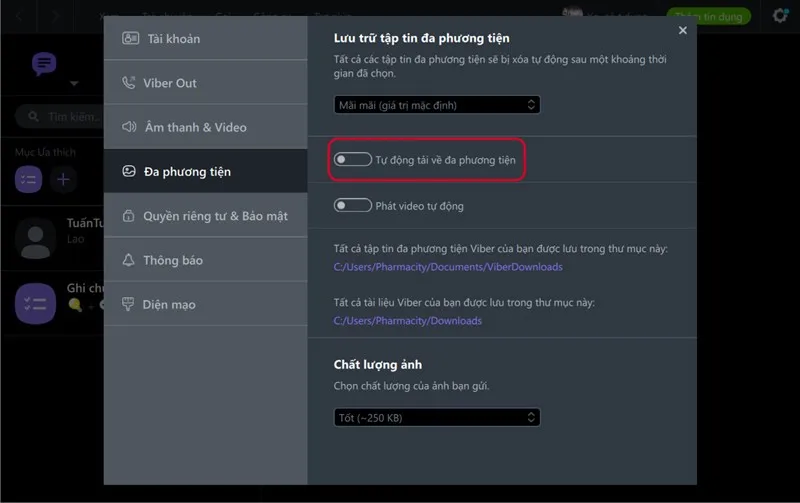
Task: Click the Tài khoản account card icon
Action: 130,39
